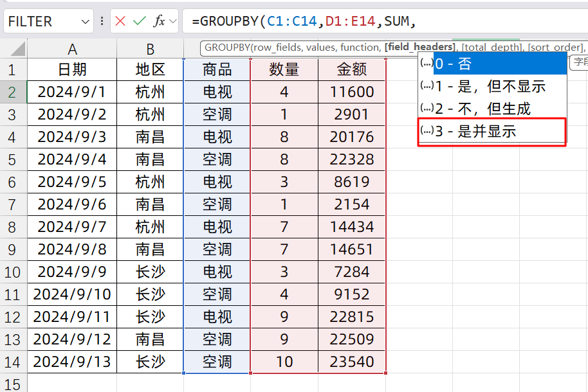
Task: Click amount cell 9152
Action: pos(352,294)
